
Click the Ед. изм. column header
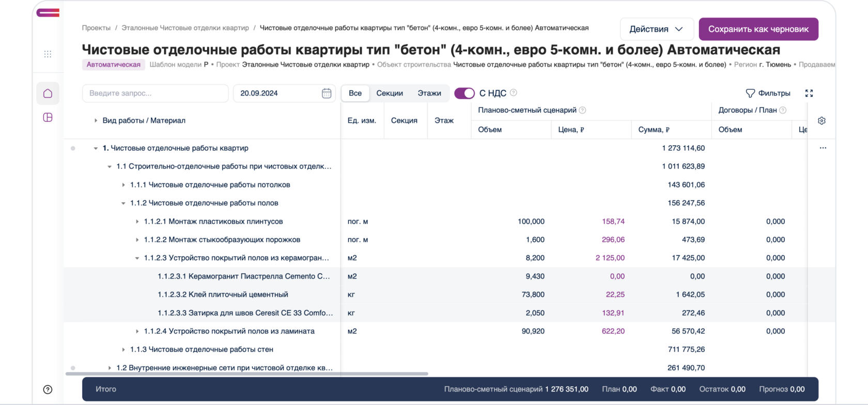click(x=362, y=120)
